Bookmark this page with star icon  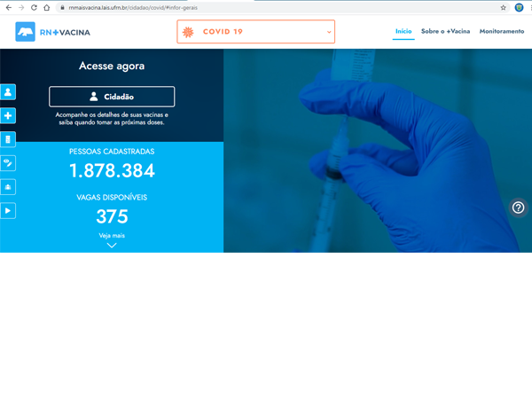pos(503,7)
